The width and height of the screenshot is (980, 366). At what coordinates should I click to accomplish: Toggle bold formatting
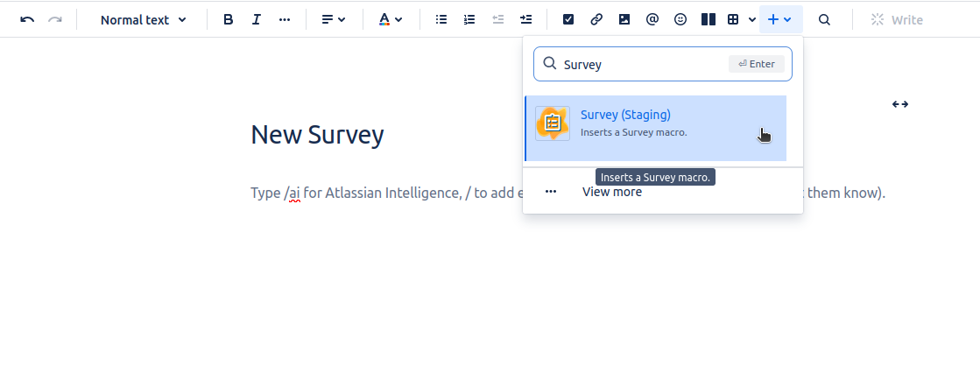pyautogui.click(x=229, y=19)
